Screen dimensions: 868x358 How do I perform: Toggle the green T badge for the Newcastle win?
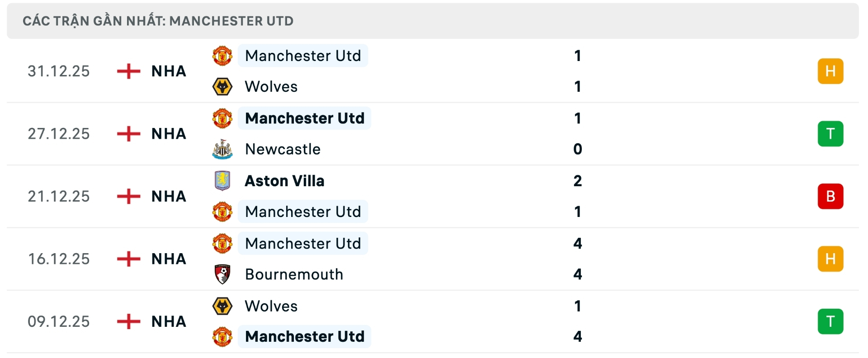point(831,133)
